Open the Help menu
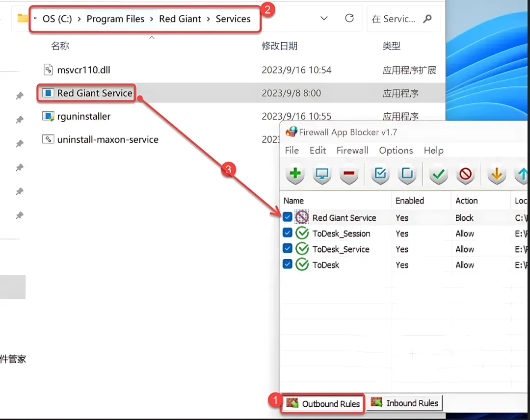Viewport: 530px width, 420px height. point(434,150)
